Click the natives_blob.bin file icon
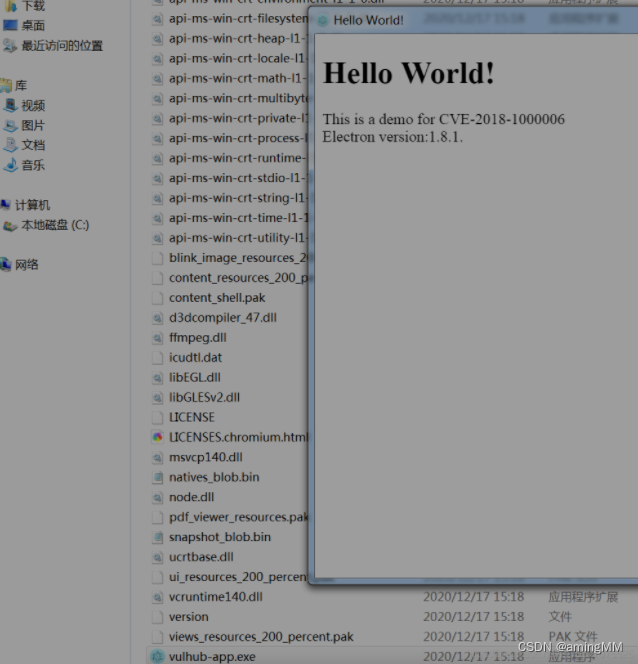The height and width of the screenshot is (664, 638). coord(157,477)
